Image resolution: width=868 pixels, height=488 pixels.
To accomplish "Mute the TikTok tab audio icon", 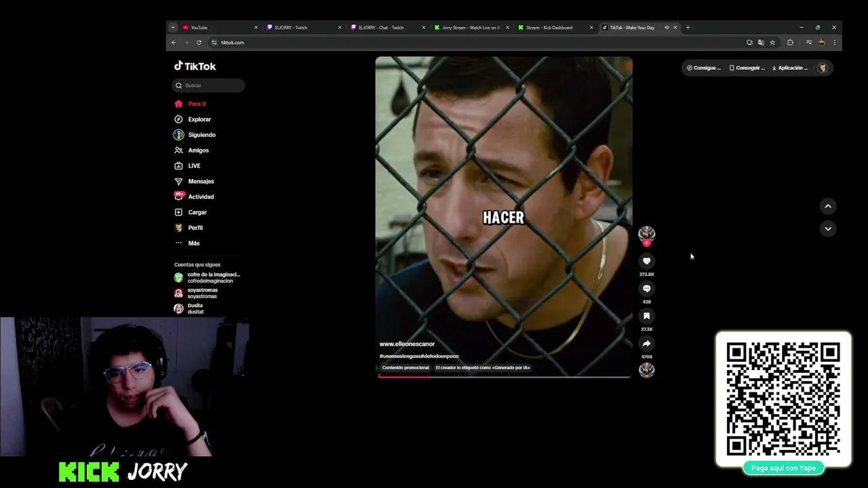I will [667, 28].
